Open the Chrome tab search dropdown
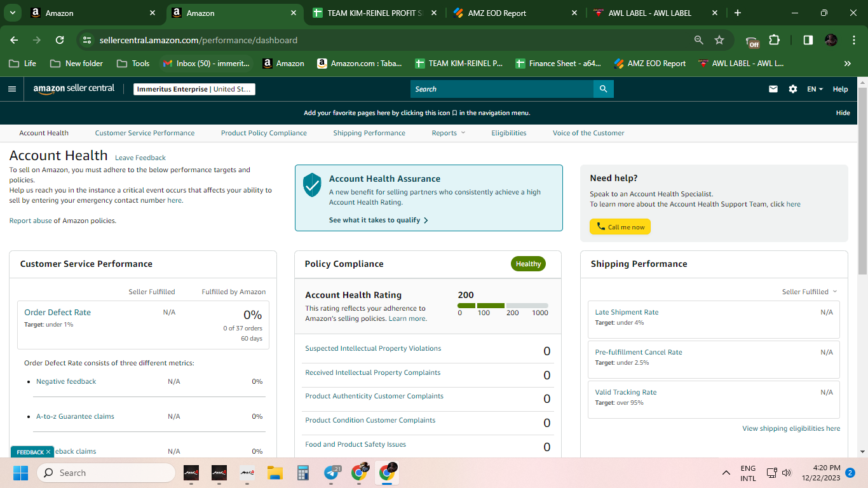The height and width of the screenshot is (488, 868). point(12,13)
